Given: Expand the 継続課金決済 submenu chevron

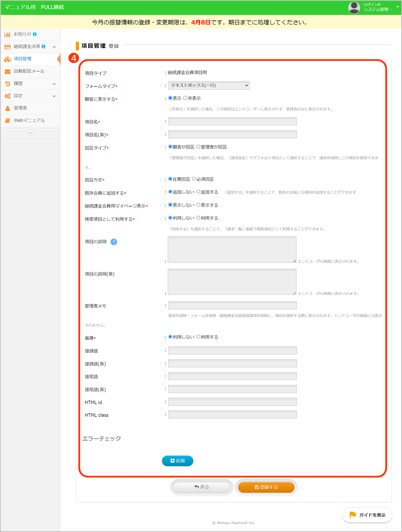Looking at the screenshot, I should [x=54, y=47].
